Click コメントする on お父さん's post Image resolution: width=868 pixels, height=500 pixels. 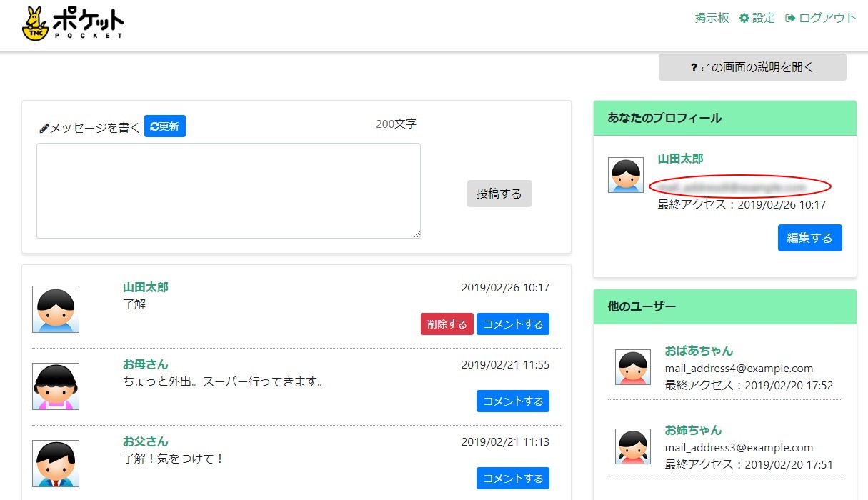[513, 478]
